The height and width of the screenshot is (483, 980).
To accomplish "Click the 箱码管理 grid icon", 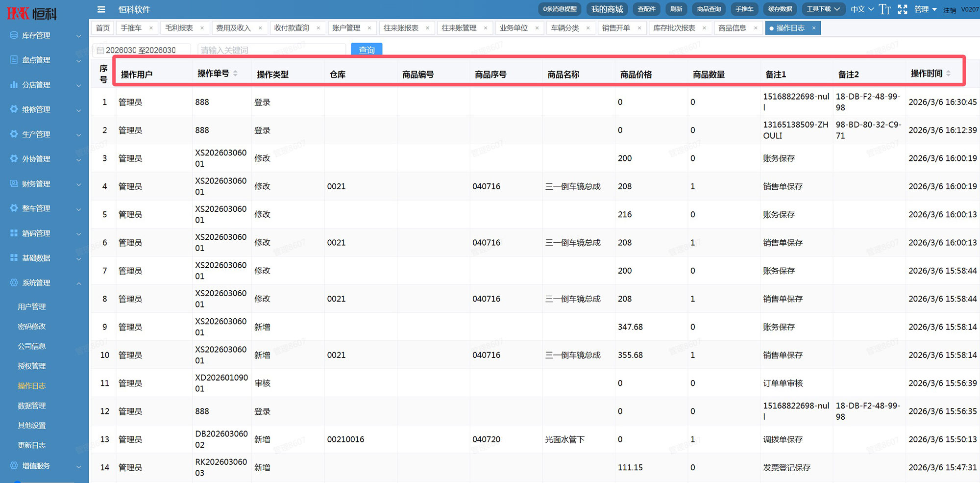I will point(14,233).
